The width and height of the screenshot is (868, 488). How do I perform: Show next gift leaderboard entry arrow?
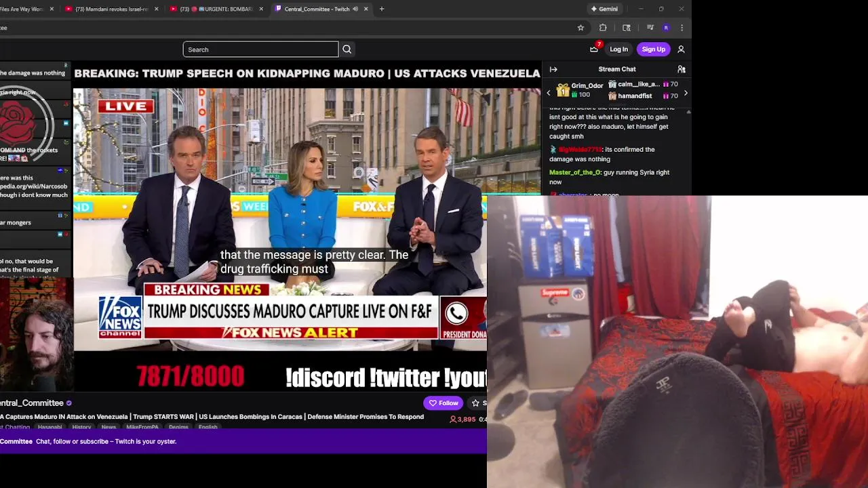686,93
